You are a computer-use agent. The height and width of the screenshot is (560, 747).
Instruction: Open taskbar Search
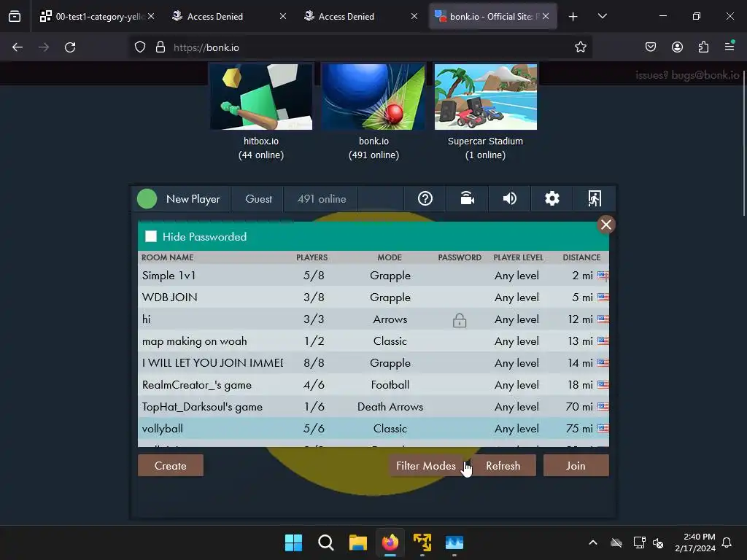pyautogui.click(x=326, y=542)
